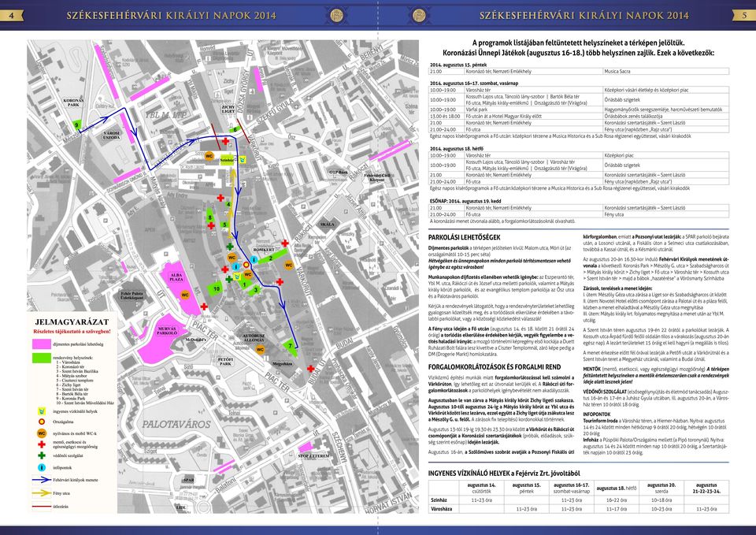Click the WC icon left of the Színház label
756x535 pixels.
click(x=209, y=156)
